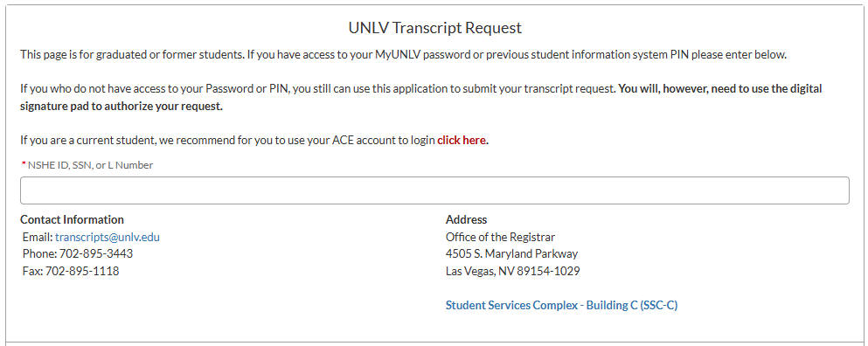Viewport: 868px width, 346px height.
Task: Select the 4505 S. Maryland Parkway line
Action: [511, 253]
